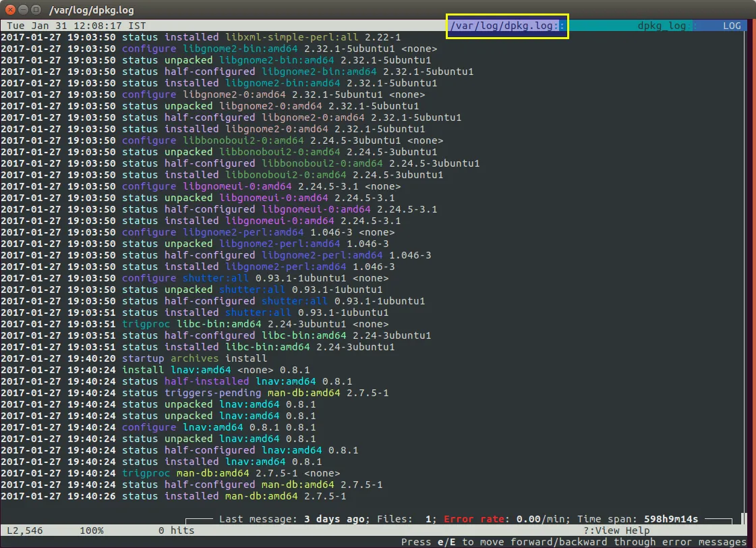Select the last 'installed man-db:amd64' log line
The height and width of the screenshot is (548, 756).
point(233,496)
